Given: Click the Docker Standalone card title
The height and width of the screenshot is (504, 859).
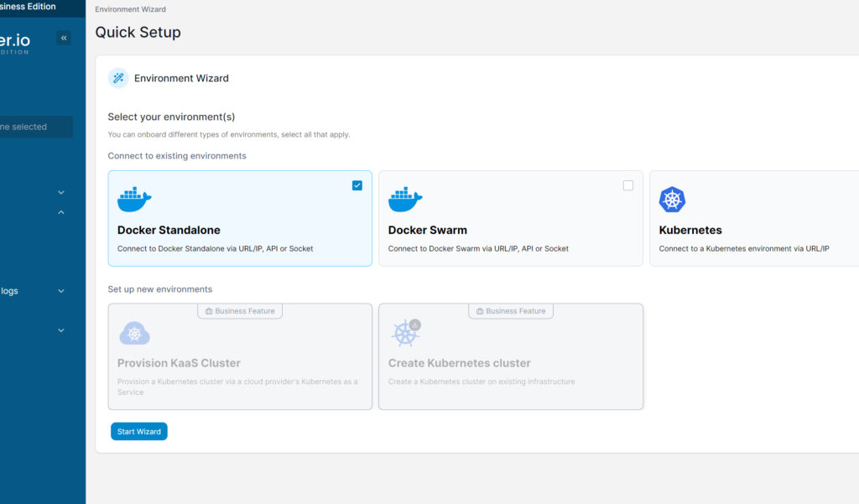Looking at the screenshot, I should pos(169,230).
